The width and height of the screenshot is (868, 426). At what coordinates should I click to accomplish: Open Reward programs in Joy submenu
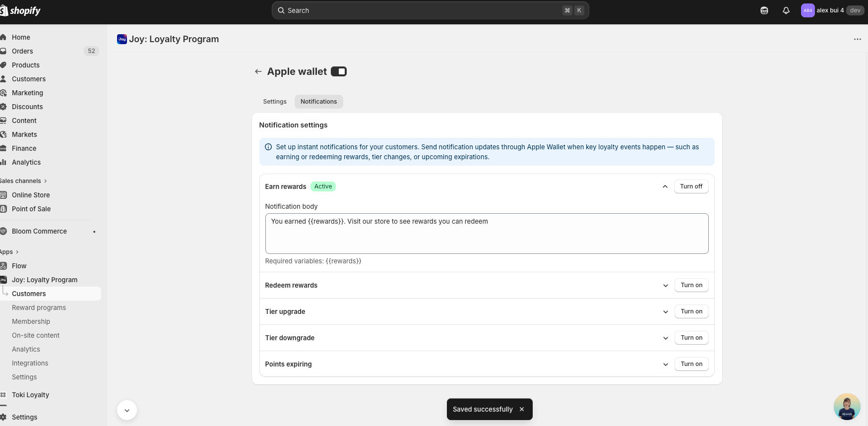(39, 307)
